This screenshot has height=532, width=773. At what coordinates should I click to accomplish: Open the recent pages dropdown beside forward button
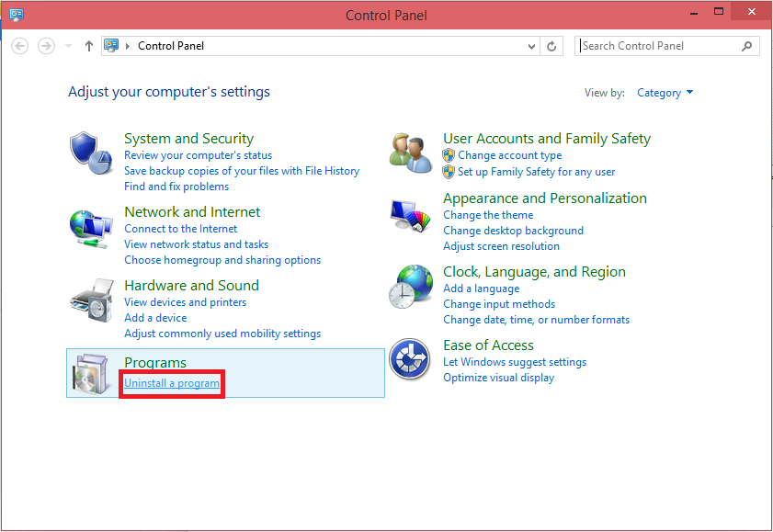coord(67,45)
